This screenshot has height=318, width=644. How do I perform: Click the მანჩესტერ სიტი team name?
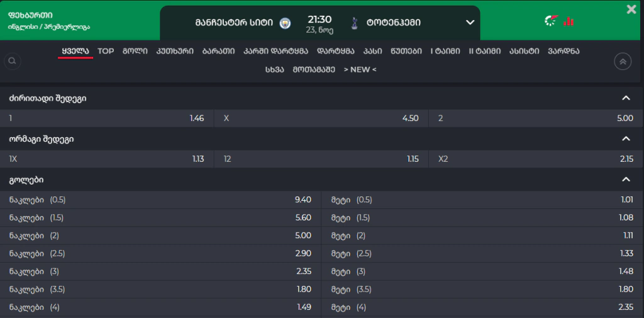tap(234, 23)
